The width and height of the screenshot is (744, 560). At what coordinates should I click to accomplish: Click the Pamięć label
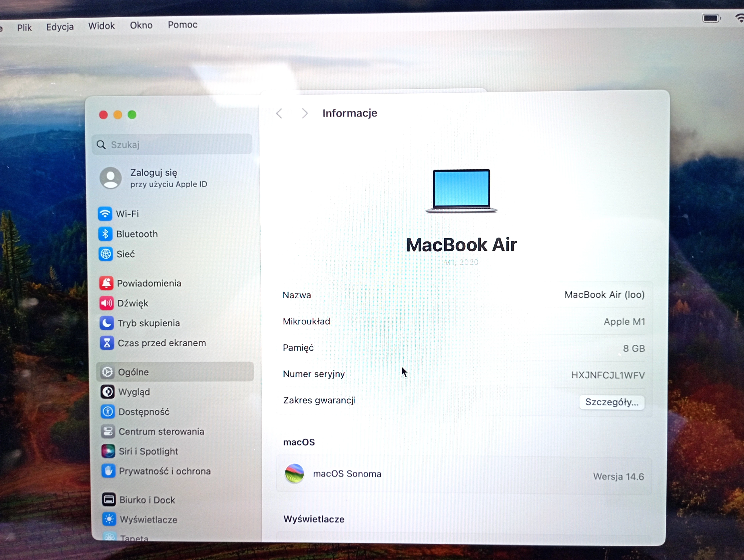298,348
